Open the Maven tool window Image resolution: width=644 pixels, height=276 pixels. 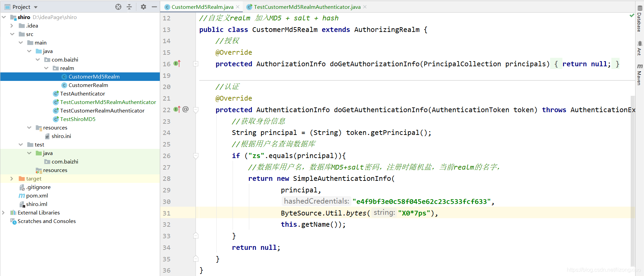[640, 74]
